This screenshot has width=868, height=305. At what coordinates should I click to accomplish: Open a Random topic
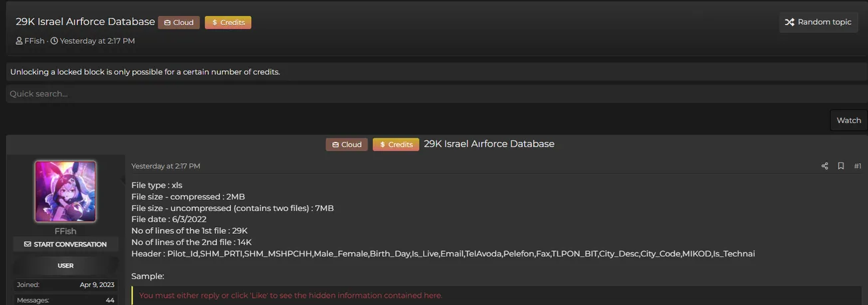coord(818,22)
